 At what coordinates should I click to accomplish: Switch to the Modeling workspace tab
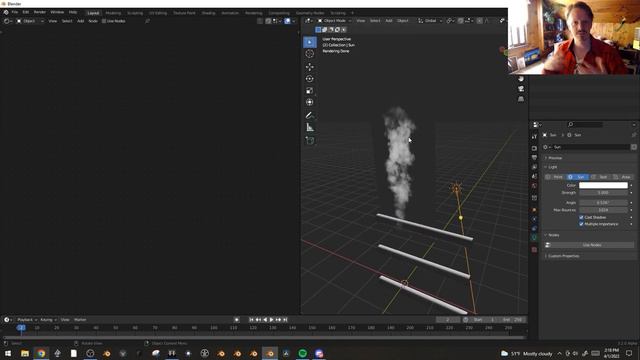113,13
